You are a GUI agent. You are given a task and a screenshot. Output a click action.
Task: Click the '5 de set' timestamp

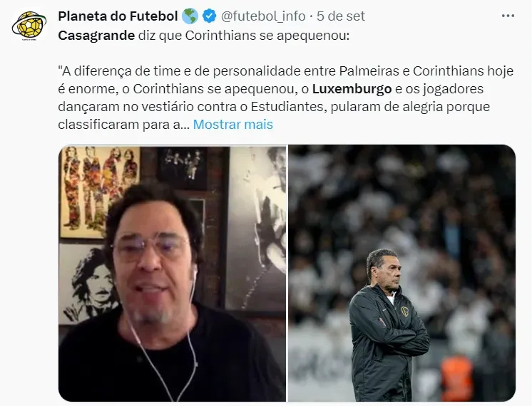point(341,16)
